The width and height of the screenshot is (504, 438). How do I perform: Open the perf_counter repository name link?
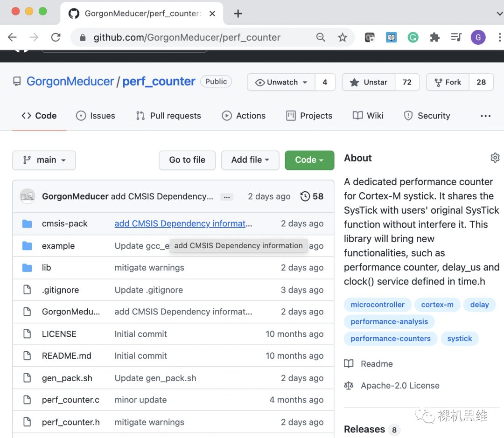[x=159, y=82]
